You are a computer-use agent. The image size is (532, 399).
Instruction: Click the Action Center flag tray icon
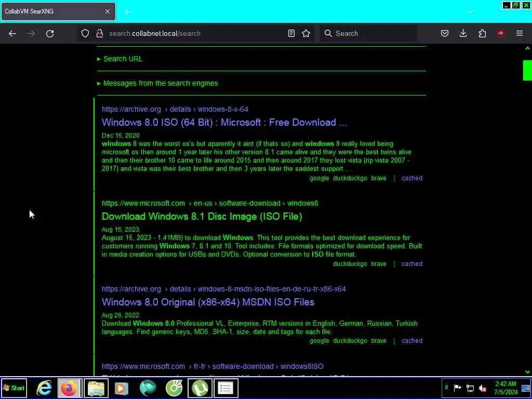[457, 388]
